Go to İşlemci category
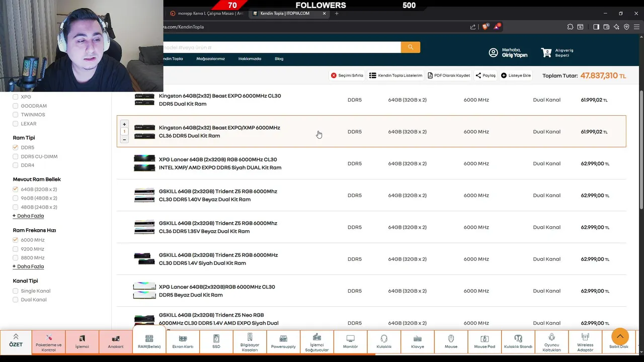Screen dimensions: 644x362 (x=82, y=342)
